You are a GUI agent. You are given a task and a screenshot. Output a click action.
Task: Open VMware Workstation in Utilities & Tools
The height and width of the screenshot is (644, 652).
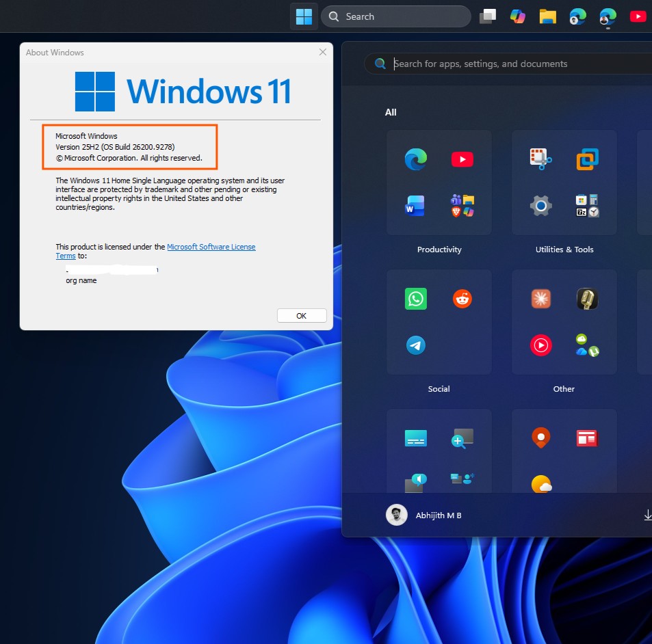[x=587, y=159]
